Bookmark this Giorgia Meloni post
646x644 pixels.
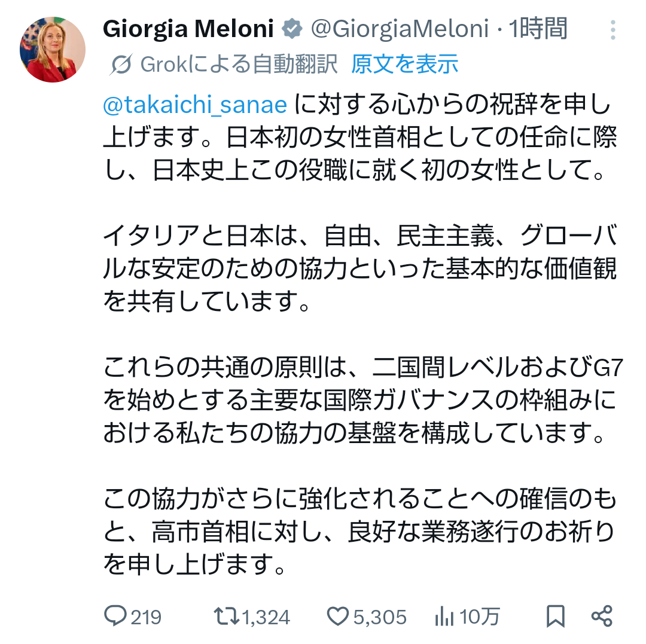(x=556, y=616)
